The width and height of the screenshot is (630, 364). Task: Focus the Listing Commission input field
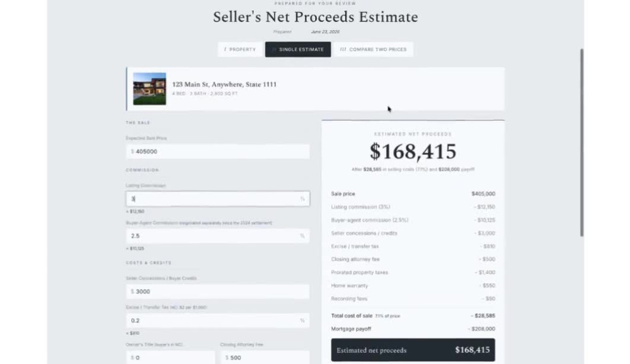[218, 199]
